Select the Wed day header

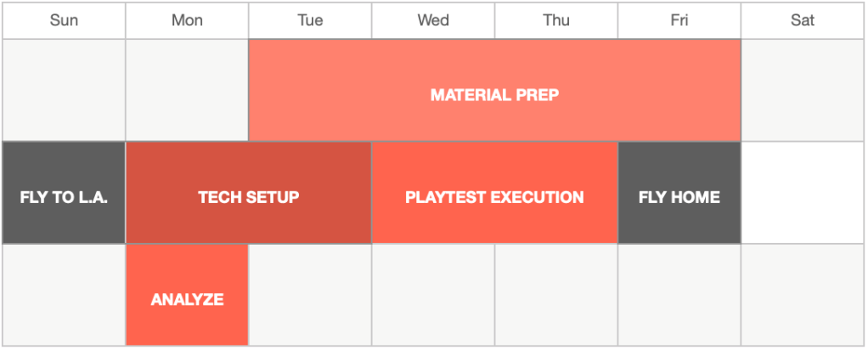[x=433, y=20]
